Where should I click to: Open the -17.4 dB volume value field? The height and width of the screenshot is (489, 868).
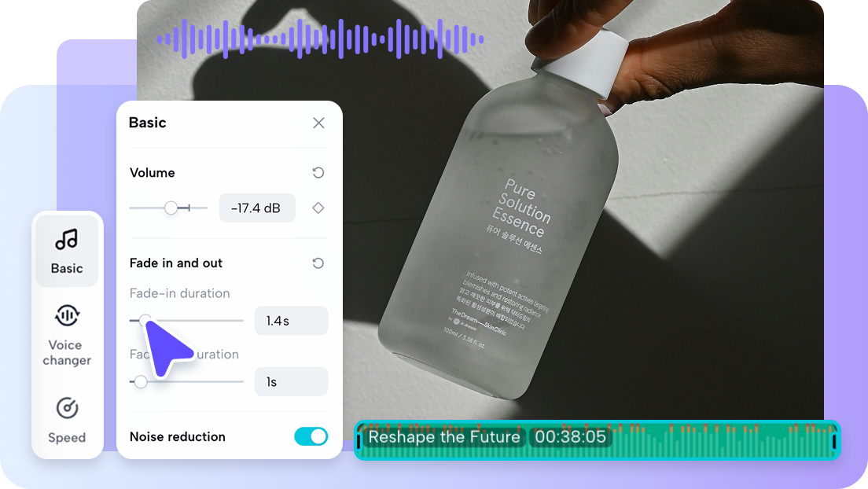[257, 208]
